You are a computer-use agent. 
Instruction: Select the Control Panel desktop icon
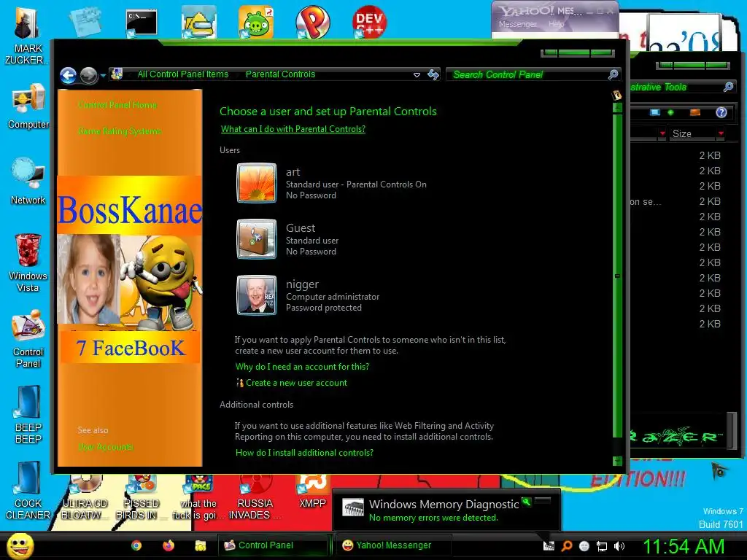28,339
